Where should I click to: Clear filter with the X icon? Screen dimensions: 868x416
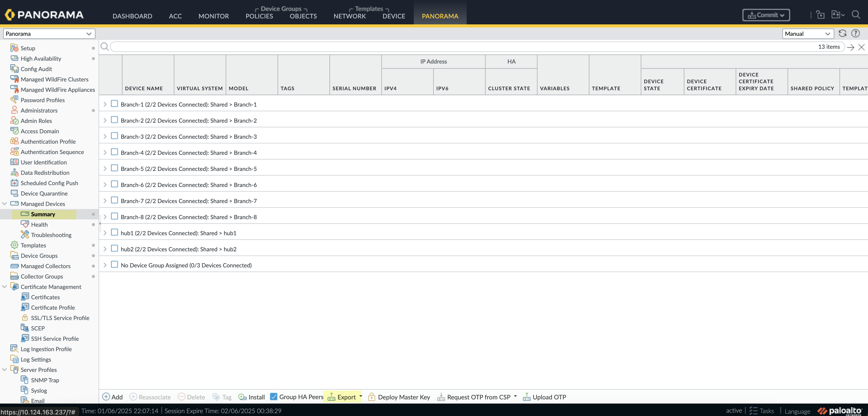click(x=861, y=47)
